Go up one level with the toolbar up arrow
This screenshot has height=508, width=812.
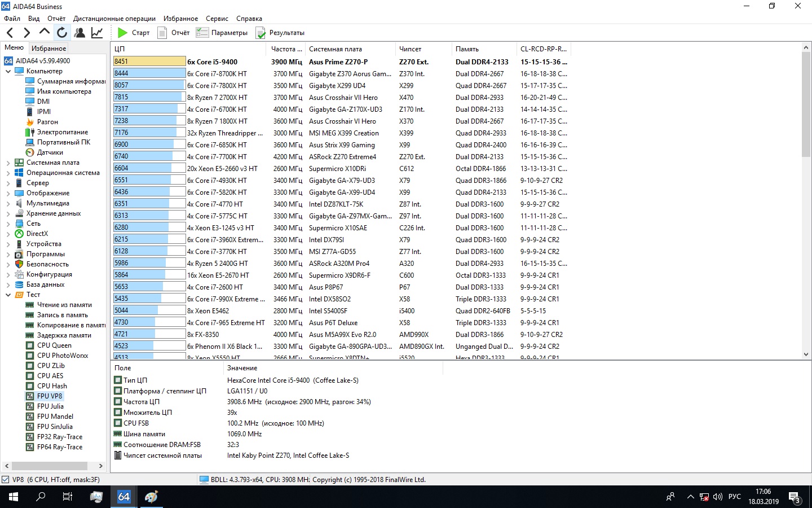coord(45,32)
